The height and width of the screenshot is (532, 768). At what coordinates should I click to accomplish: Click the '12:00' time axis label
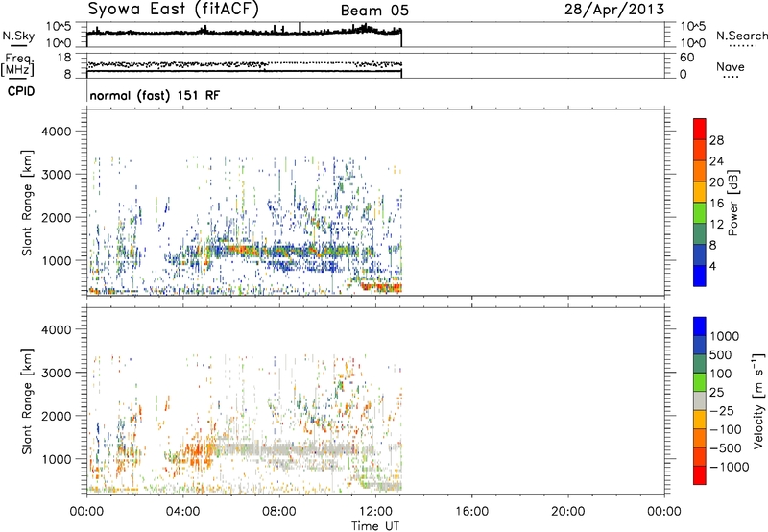click(x=375, y=512)
